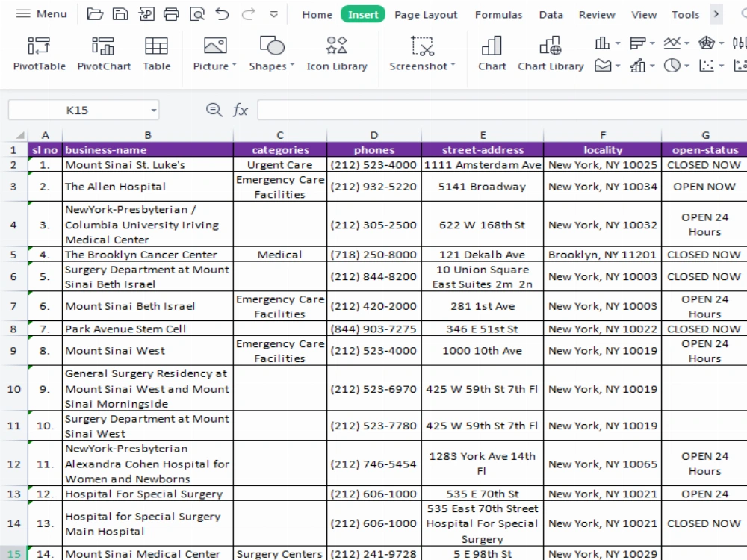
Task: Click the Undo arrow icon
Action: coord(222,14)
